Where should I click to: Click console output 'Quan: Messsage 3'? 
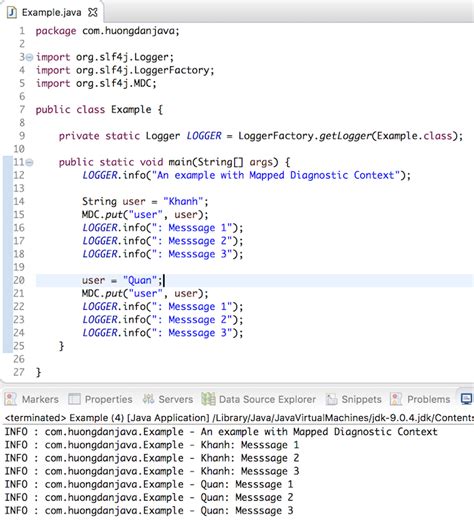(247, 511)
